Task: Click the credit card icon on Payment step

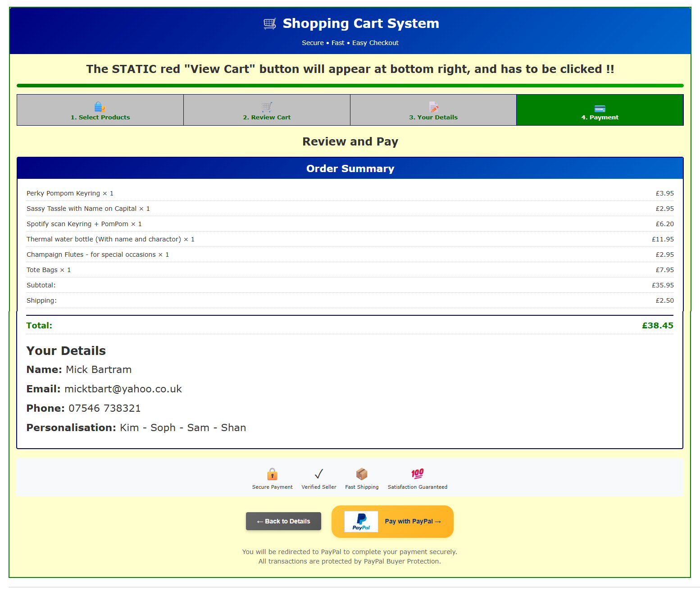Action: point(600,109)
